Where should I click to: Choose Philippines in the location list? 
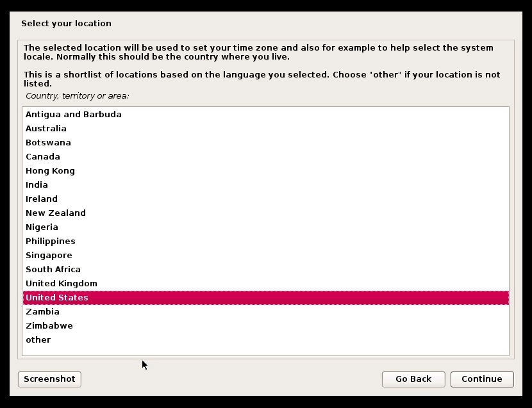click(51, 241)
